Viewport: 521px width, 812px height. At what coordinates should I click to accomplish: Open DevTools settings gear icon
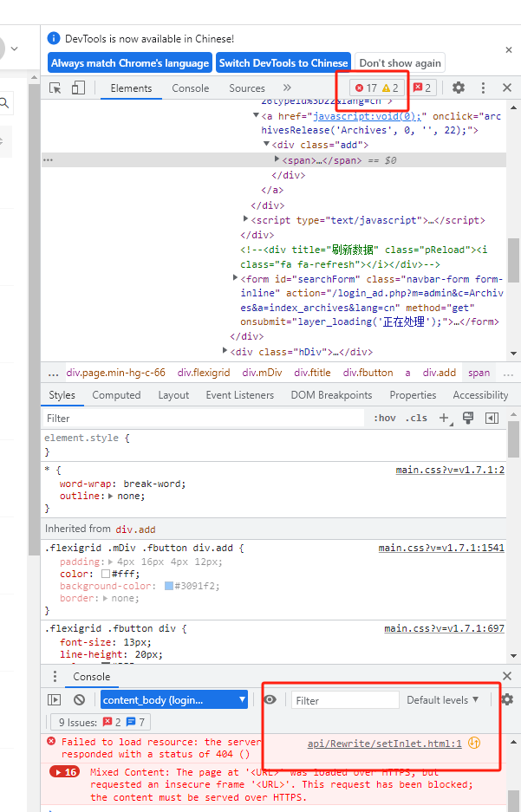(459, 88)
